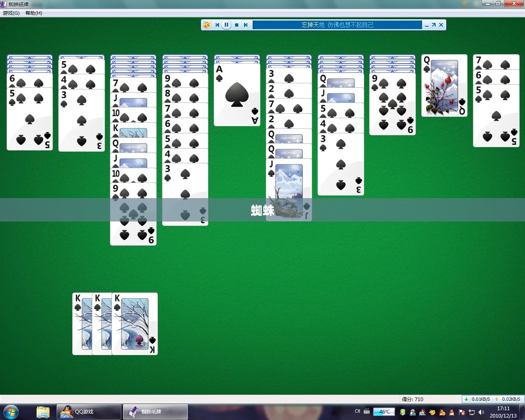The image size is (525, 420).
Task: Skip to previous track in music player
Action: click(x=217, y=25)
